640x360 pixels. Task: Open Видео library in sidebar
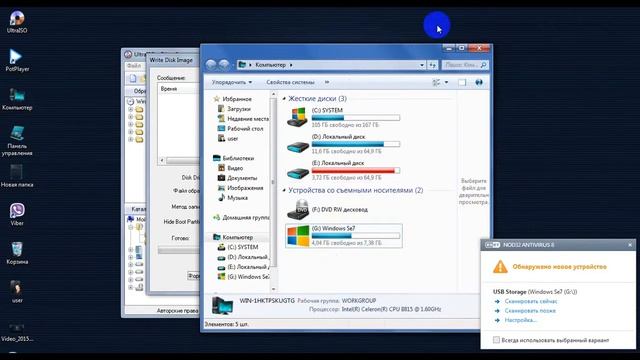coord(231,168)
